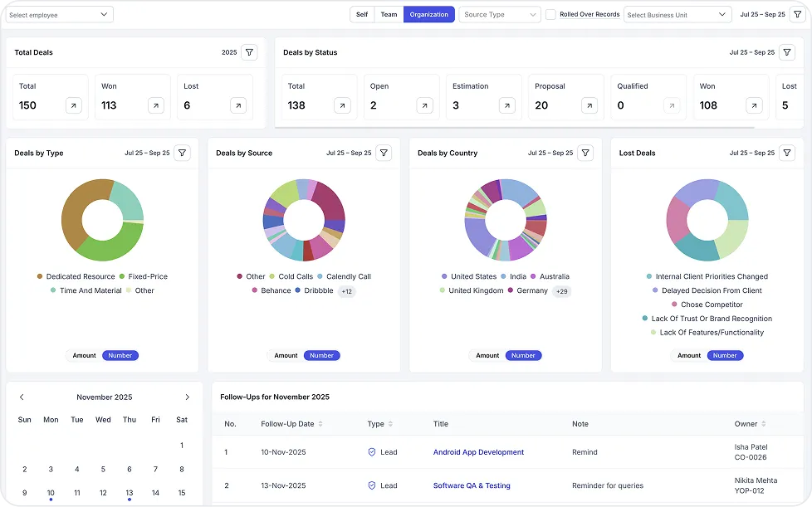
Task: Click the next month arrow on the calendar
Action: [x=188, y=397]
